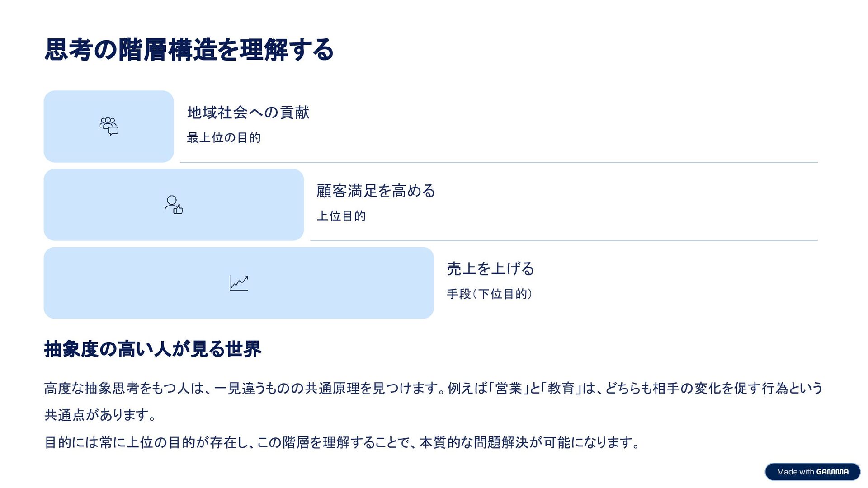This screenshot has height=488, width=868.
Task: Click the text line 共通点があります。
Action: click(x=100, y=415)
